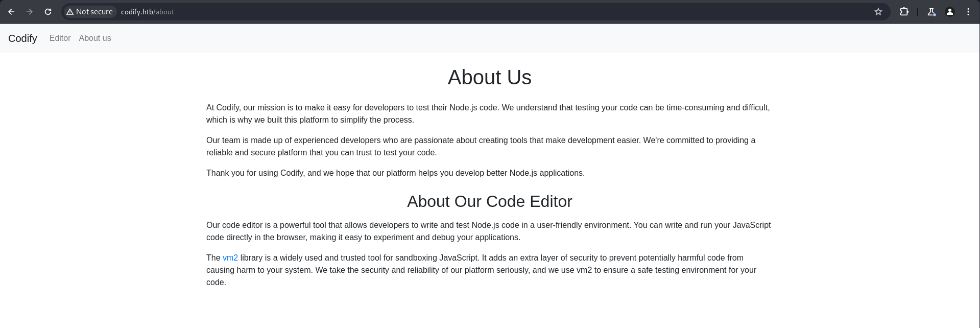Open the browser profile avatar
This screenshot has width=980, height=328.
950,12
